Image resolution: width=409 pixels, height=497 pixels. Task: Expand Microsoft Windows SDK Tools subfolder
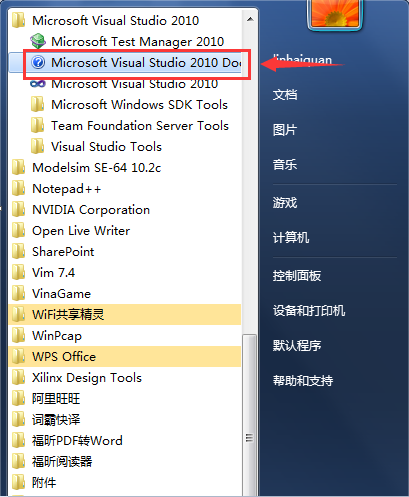click(125, 104)
